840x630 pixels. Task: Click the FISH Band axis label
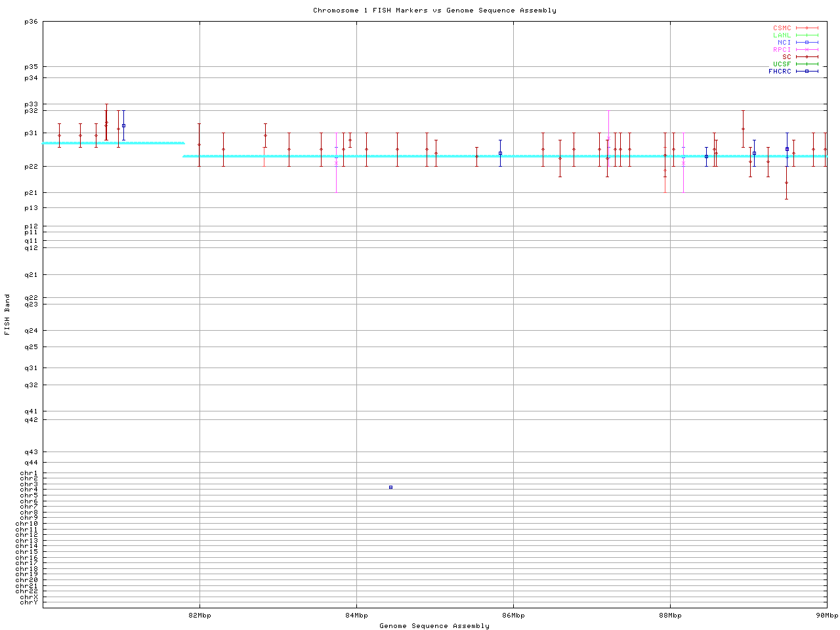pyautogui.click(x=7, y=314)
